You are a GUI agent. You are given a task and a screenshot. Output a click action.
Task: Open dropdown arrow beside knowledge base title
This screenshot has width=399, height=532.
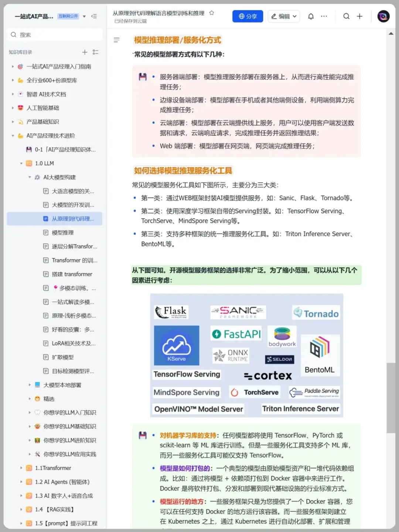[x=84, y=16]
